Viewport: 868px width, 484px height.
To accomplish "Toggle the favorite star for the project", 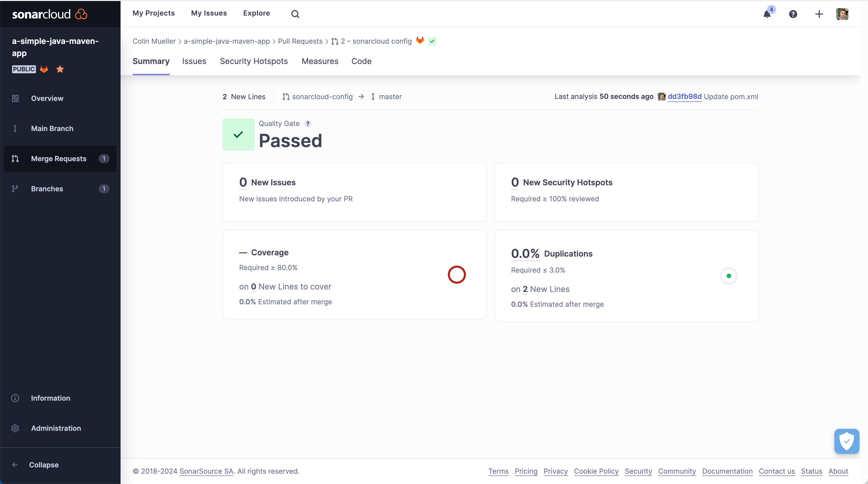I will (60, 69).
